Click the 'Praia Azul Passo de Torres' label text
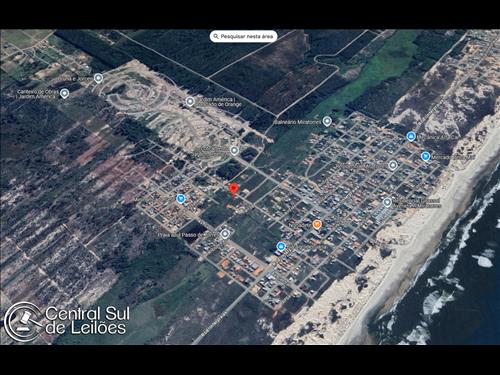Viewport: 500px width, 375px height. pyautogui.click(x=189, y=235)
